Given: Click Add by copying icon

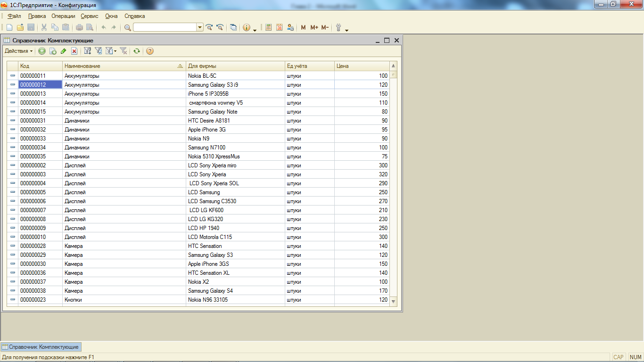Looking at the screenshot, I should tap(53, 51).
